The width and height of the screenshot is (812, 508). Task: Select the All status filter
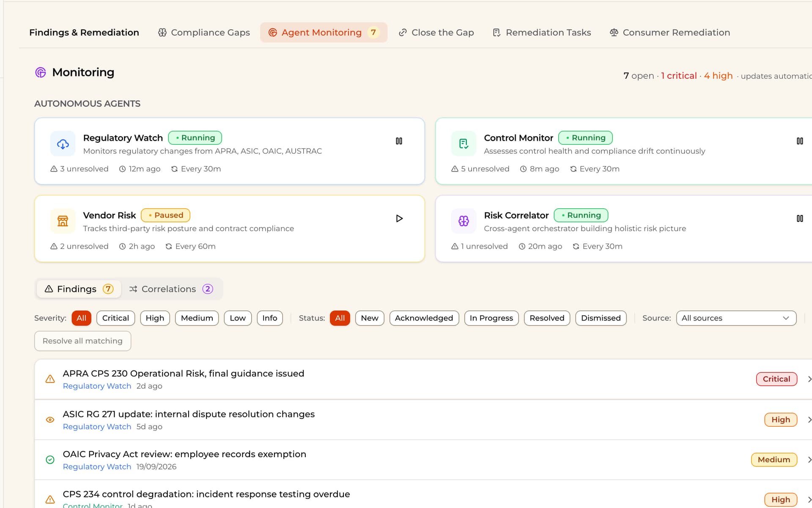click(340, 318)
